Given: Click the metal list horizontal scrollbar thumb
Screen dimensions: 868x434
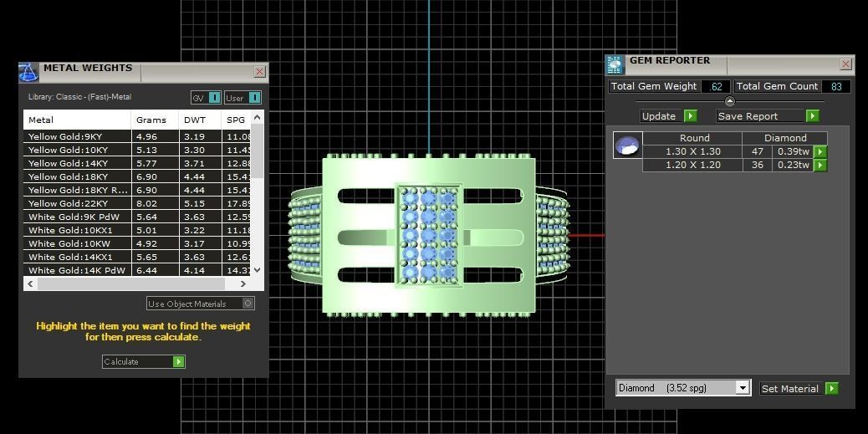Looking at the screenshot, I should pos(131,283).
